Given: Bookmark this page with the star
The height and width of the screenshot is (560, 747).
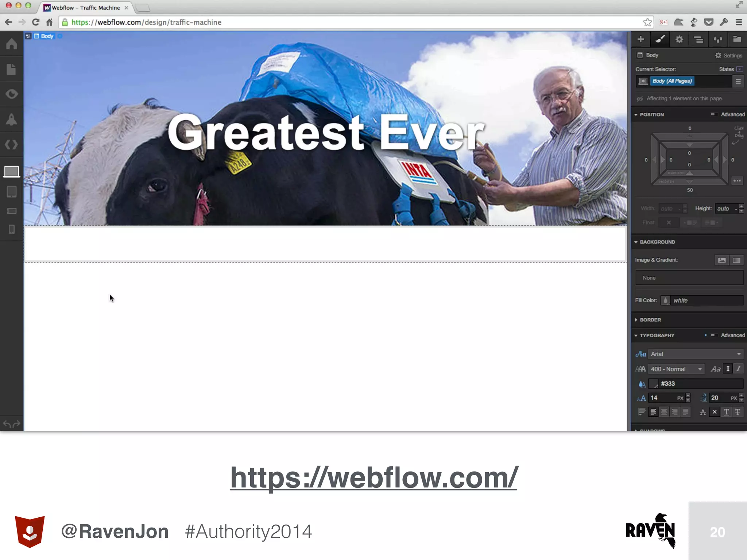Looking at the screenshot, I should pos(647,22).
